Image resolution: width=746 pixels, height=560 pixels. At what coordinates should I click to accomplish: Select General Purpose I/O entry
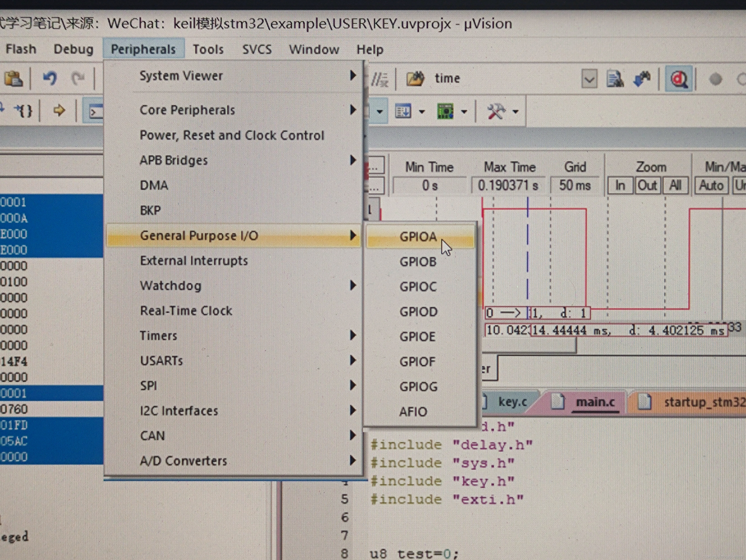pyautogui.click(x=233, y=235)
